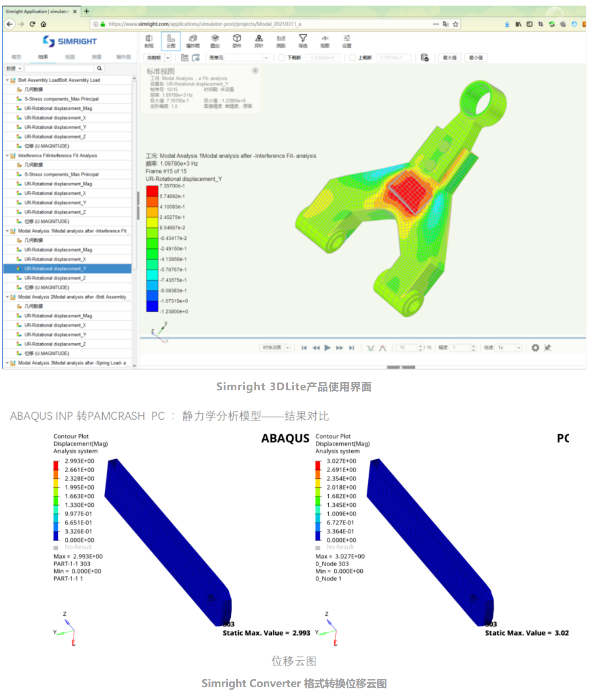Viewport: 595px width, 700px height.
Task: Click the red swatch in the color legend
Action: pyautogui.click(x=152, y=191)
